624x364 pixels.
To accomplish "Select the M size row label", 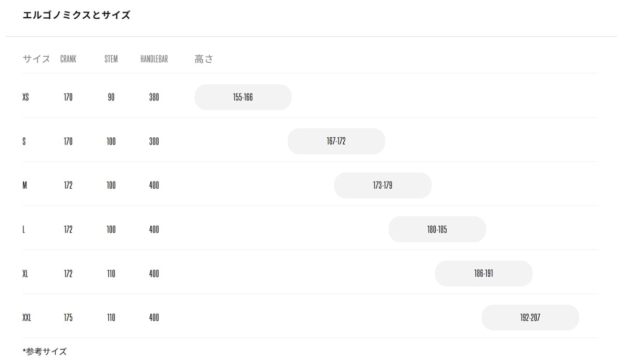I will click(25, 186).
